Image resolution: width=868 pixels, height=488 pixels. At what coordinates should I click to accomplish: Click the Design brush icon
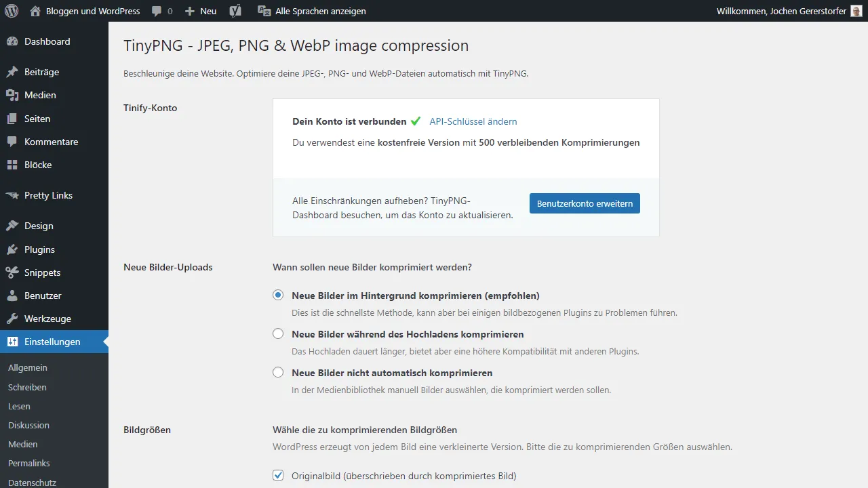click(12, 226)
